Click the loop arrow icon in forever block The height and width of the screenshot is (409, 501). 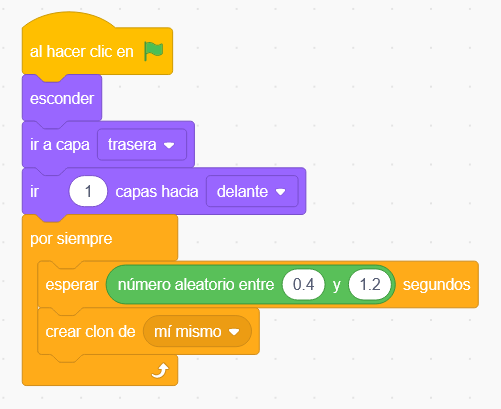click(x=160, y=371)
